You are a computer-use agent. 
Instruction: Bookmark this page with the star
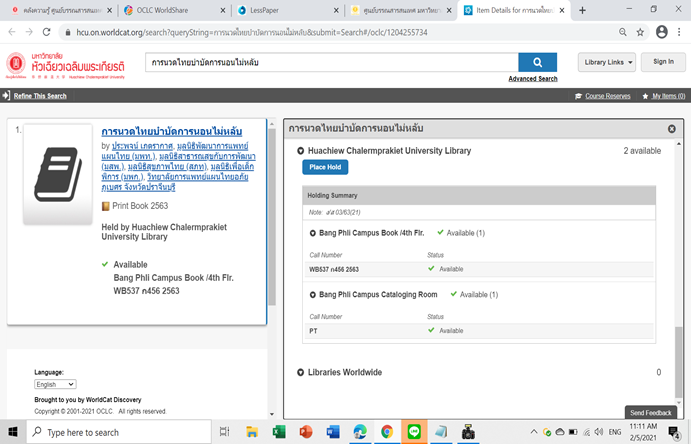pyautogui.click(x=640, y=32)
